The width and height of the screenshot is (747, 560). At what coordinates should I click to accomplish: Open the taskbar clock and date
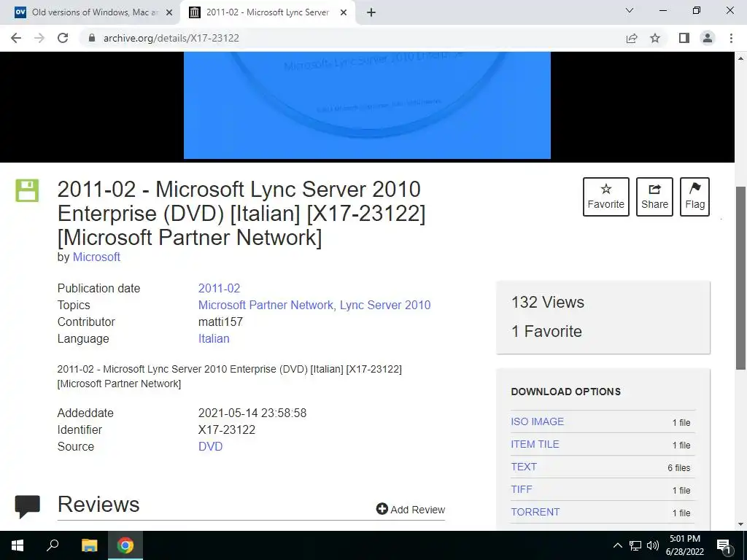pos(685,545)
